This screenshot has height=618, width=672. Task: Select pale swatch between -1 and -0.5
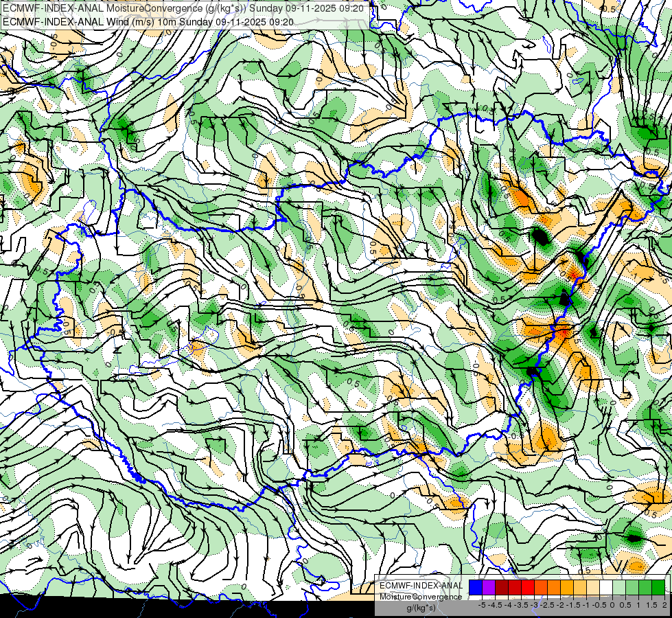(x=592, y=587)
